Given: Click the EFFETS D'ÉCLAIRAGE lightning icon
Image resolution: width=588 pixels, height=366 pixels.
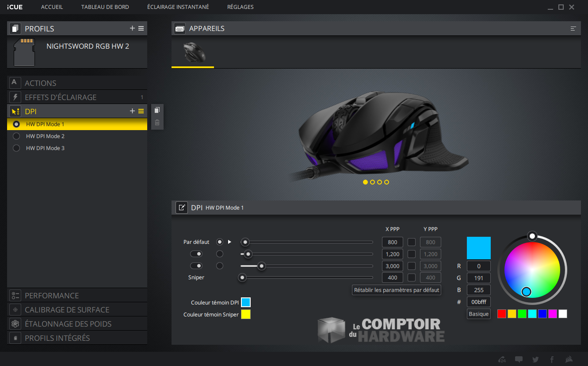Looking at the screenshot, I should pyautogui.click(x=15, y=97).
